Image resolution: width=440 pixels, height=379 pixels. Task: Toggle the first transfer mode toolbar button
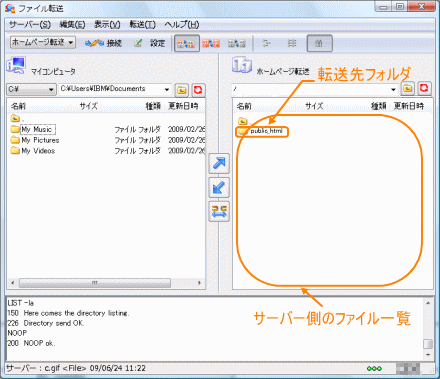coord(187,43)
